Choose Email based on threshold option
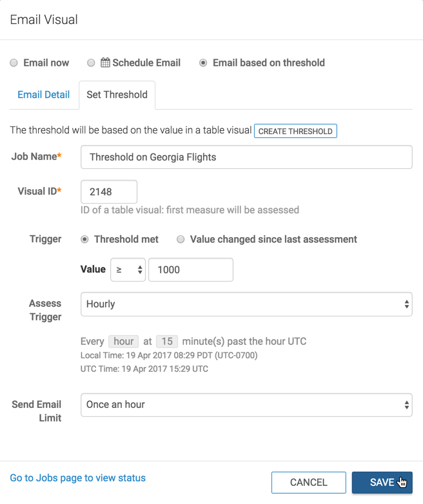423x504 pixels. pos(203,63)
